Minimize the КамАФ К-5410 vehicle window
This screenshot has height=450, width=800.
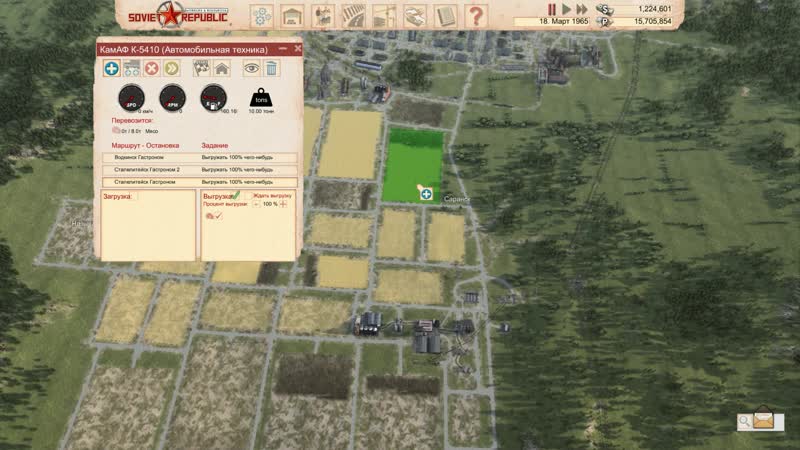pos(283,49)
